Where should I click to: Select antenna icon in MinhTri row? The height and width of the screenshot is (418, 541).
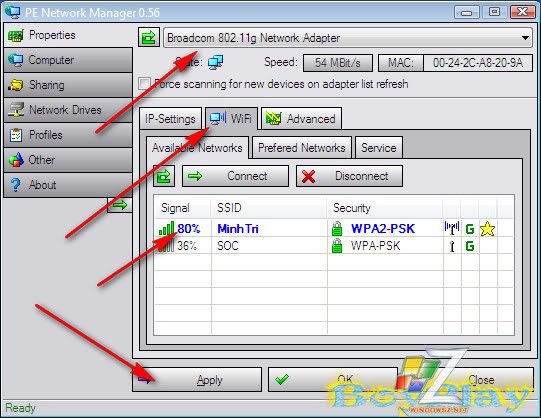coord(452,228)
